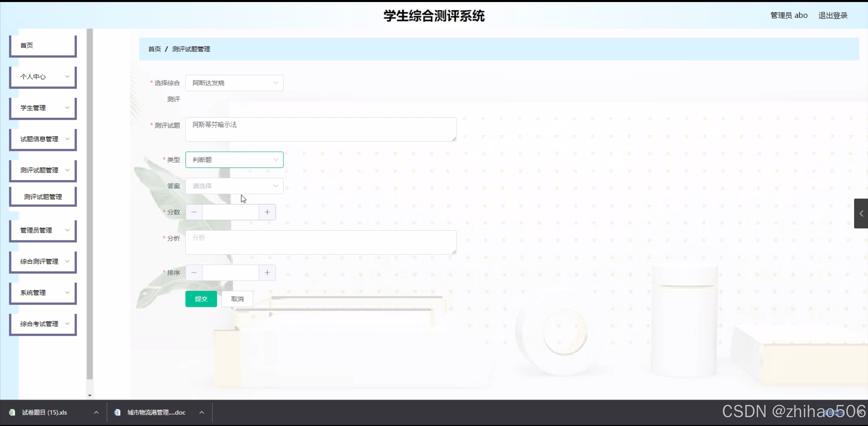Click the plus icon for 分数
Screen dimensions: 868x426
coord(267,212)
